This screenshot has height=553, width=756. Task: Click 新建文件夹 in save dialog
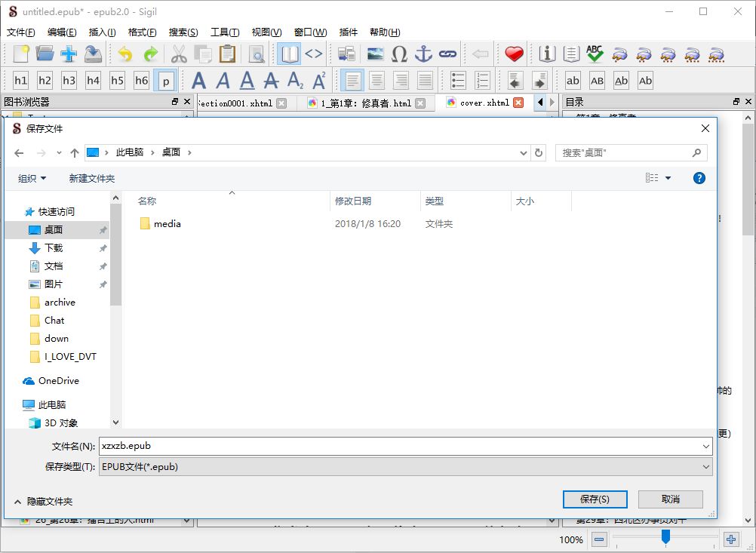91,178
